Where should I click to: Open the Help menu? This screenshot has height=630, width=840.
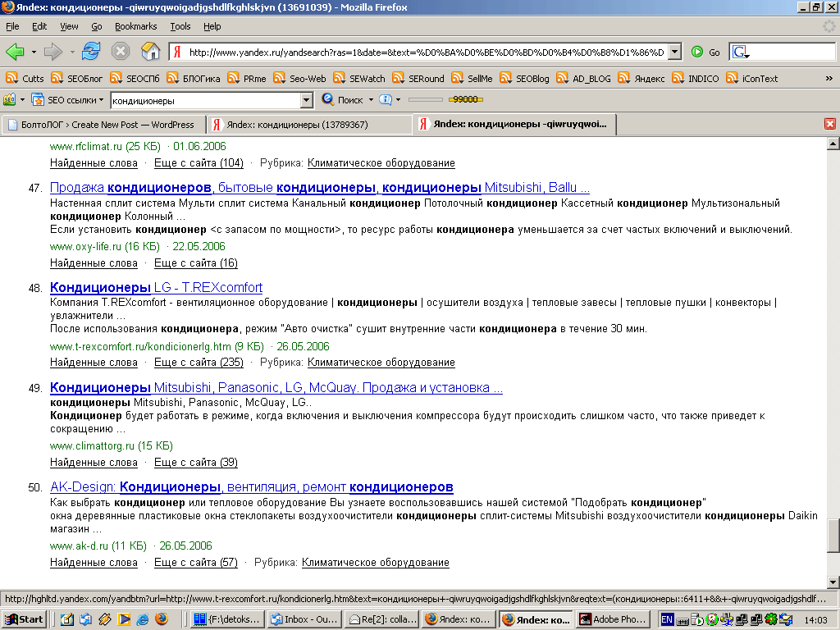click(212, 26)
